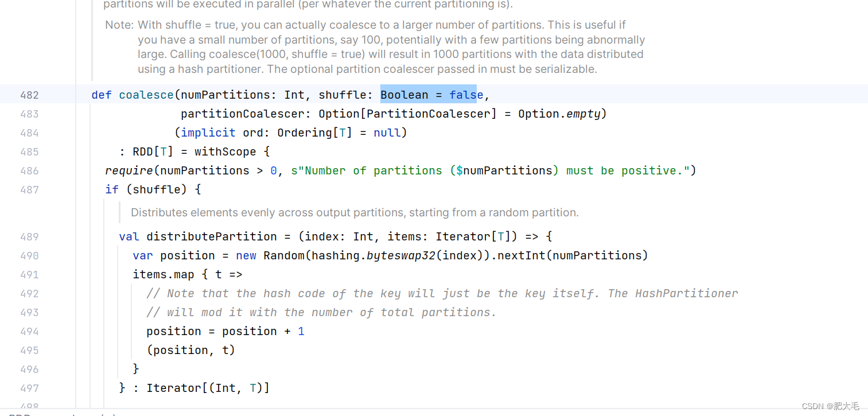Image resolution: width=868 pixels, height=416 pixels.
Task: Click line number 490 in the gutter
Action: click(x=29, y=256)
